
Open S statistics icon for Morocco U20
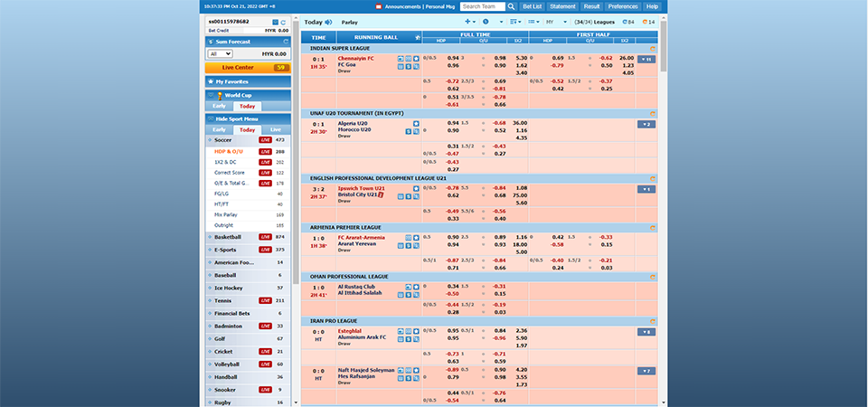pyautogui.click(x=409, y=132)
